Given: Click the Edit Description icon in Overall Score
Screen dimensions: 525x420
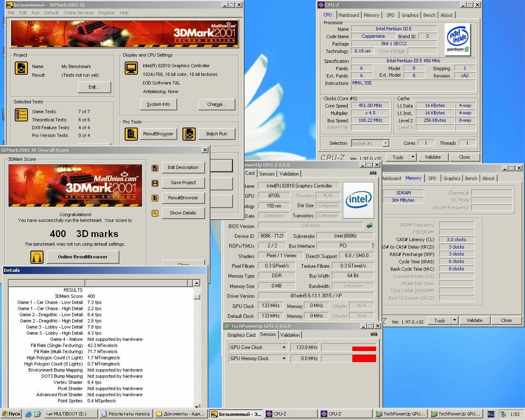Looking at the screenshot, I should tap(155, 168).
